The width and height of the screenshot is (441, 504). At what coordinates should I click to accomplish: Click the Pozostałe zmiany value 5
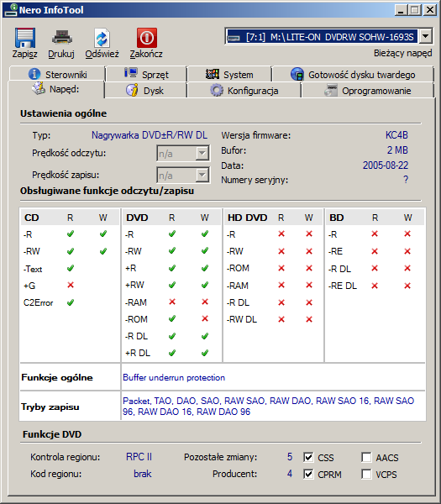point(290,457)
